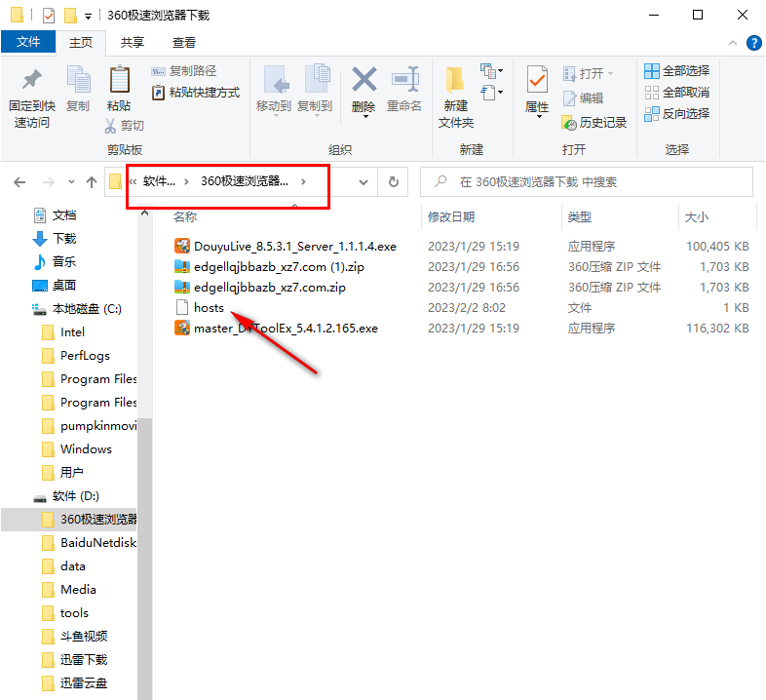
Task: Select the hosts file
Action: 209,308
